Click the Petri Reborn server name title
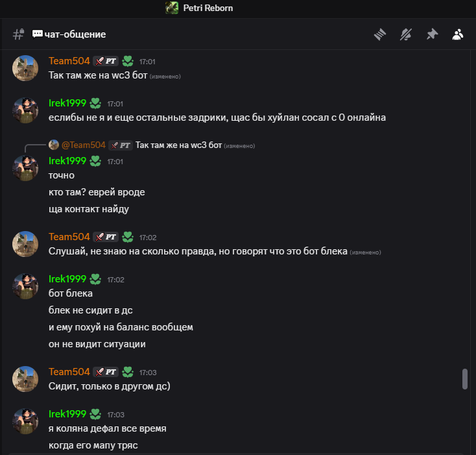 (x=208, y=8)
